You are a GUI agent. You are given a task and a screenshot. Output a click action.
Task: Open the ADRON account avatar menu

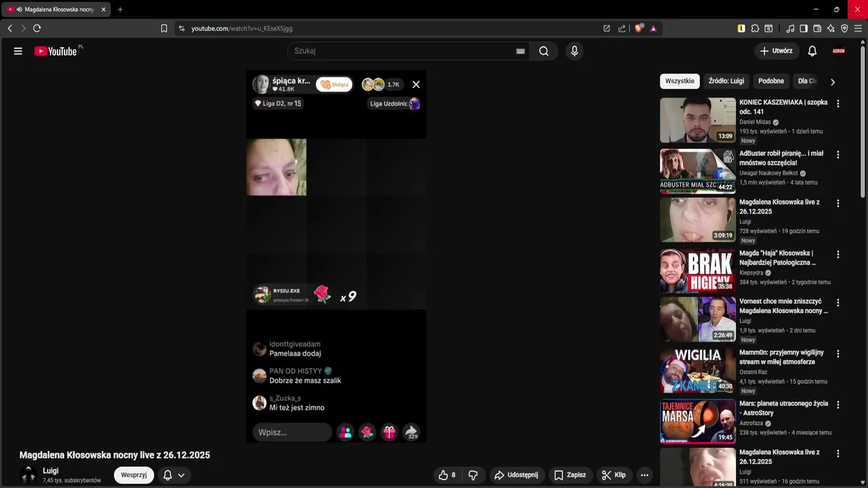(839, 51)
